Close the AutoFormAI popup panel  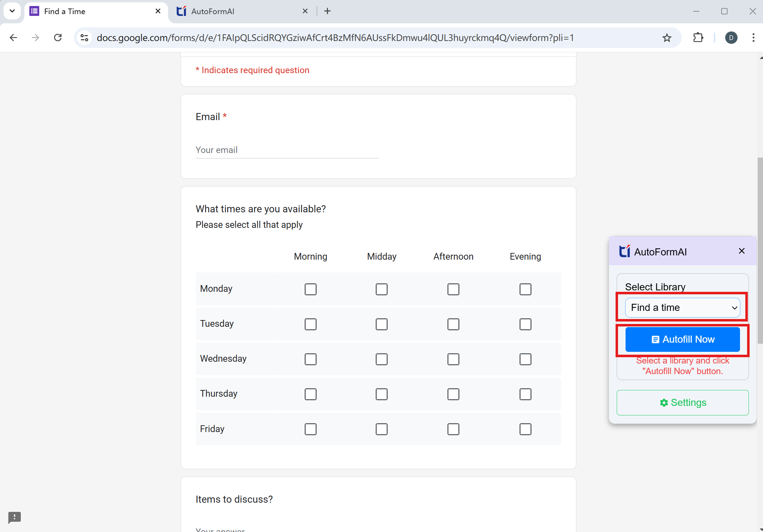(741, 251)
